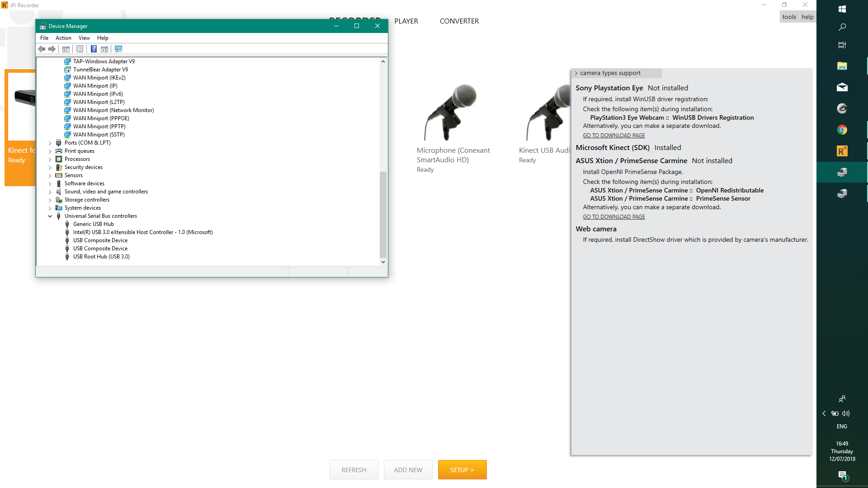Click Scan for hardware changes icon
This screenshot has height=488, width=868.
(x=118, y=49)
